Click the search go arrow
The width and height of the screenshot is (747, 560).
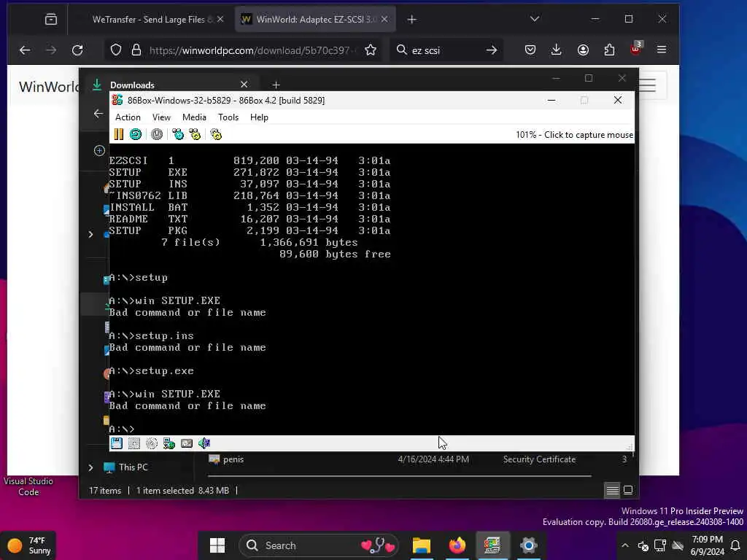click(x=492, y=50)
